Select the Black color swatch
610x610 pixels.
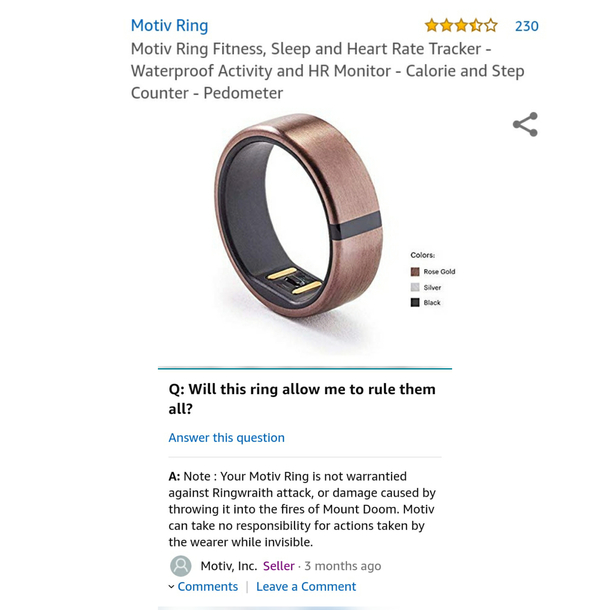[x=415, y=302]
